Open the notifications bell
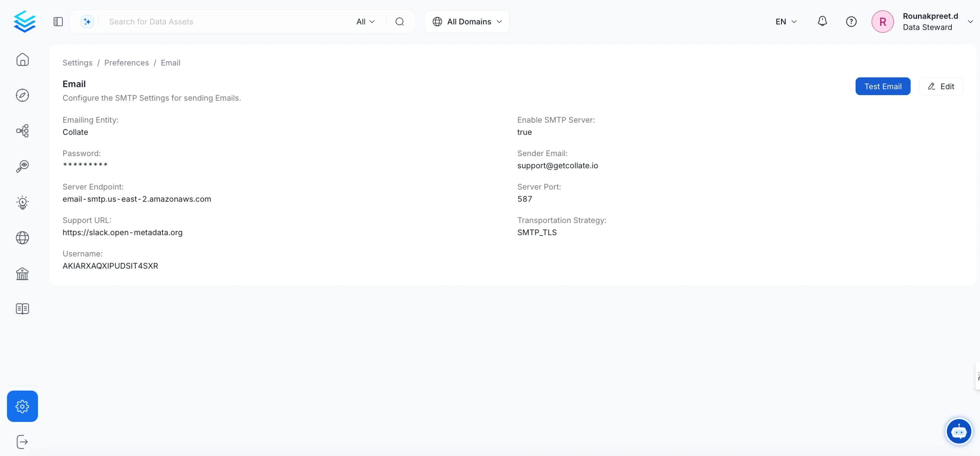This screenshot has width=980, height=456. [x=822, y=21]
